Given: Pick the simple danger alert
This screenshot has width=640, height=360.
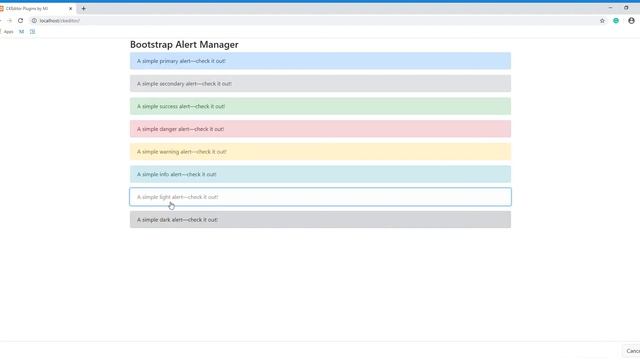Looking at the screenshot, I should point(320,129).
